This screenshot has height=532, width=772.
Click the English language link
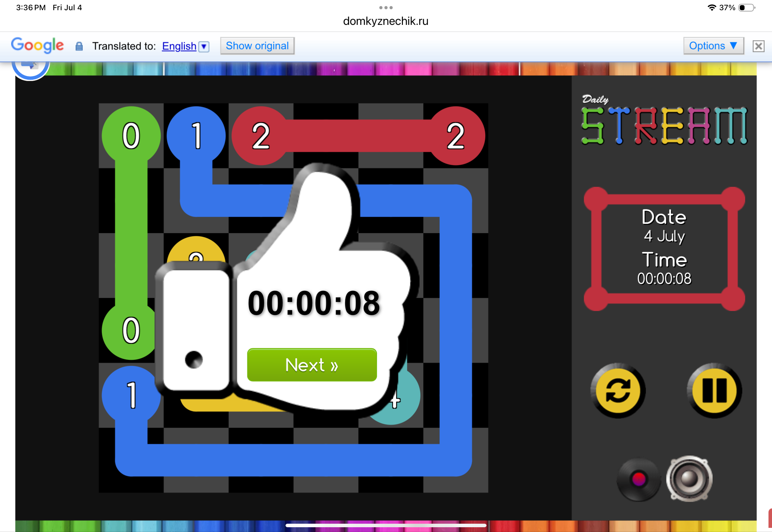pyautogui.click(x=179, y=46)
